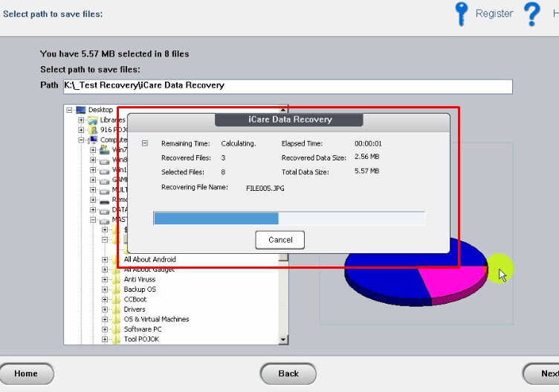Collapse the MAST drive node
The height and width of the screenshot is (392, 559).
tap(93, 220)
